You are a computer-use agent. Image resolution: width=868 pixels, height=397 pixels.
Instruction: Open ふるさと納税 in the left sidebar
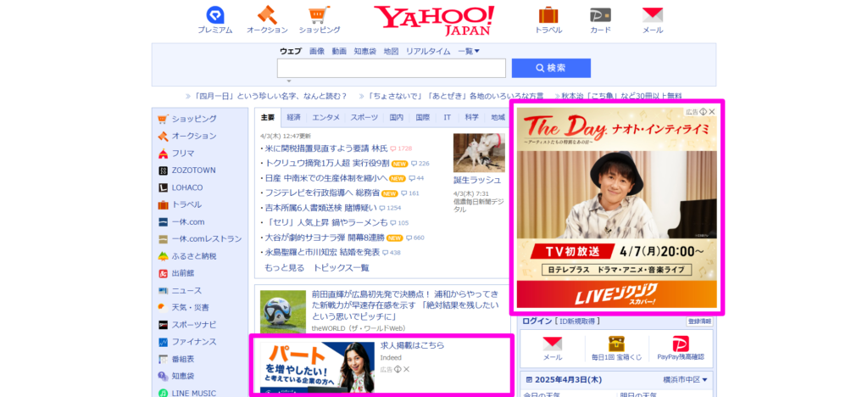coord(194,256)
